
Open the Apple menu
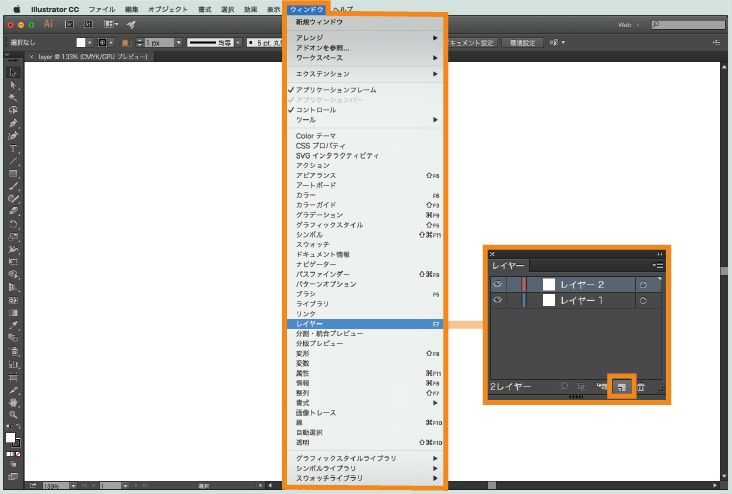click(17, 9)
